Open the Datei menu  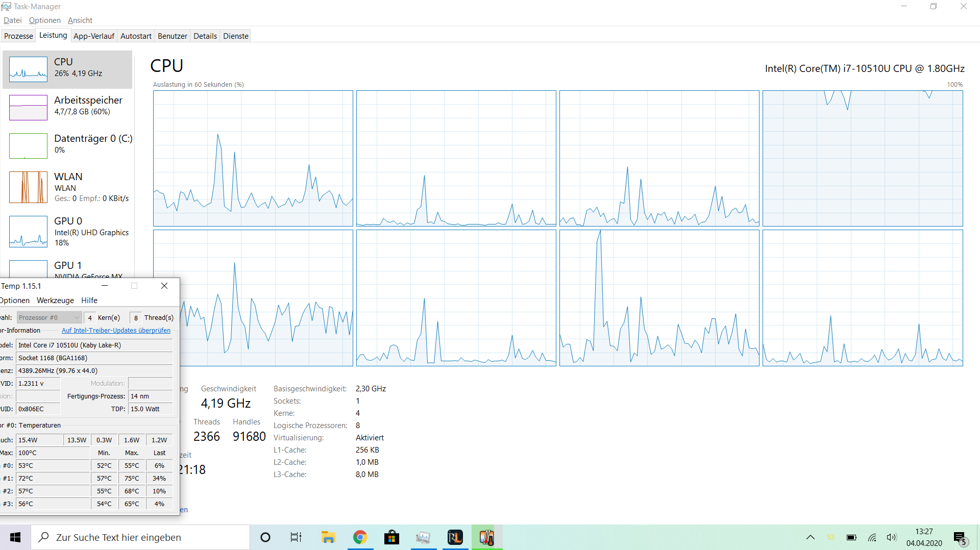pyautogui.click(x=13, y=20)
